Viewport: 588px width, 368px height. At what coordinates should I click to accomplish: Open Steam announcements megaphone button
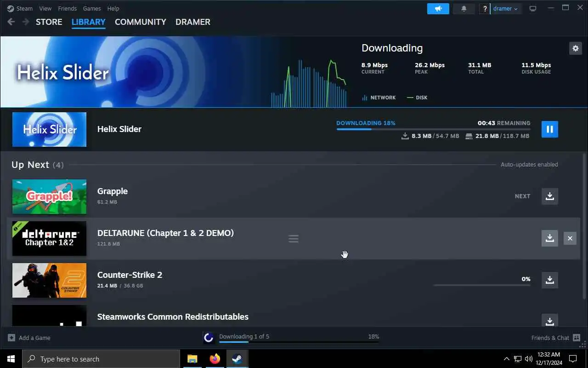click(x=438, y=9)
